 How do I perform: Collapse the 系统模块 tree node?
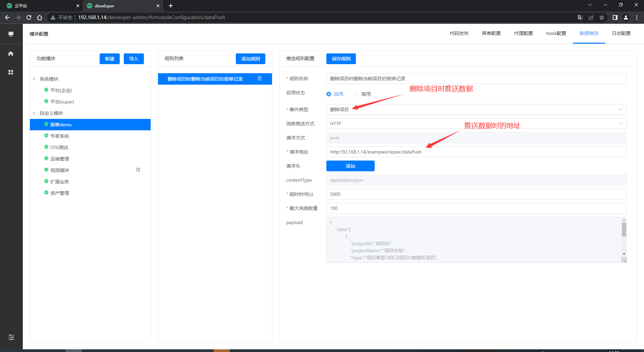(x=34, y=79)
